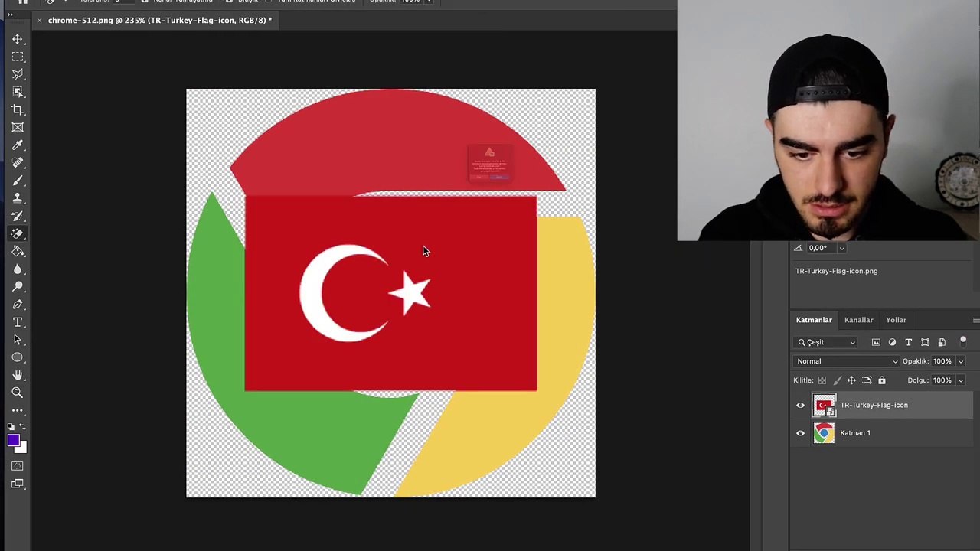Select the Clone Stamp tool
Image resolution: width=980 pixels, height=551 pixels.
point(18,198)
